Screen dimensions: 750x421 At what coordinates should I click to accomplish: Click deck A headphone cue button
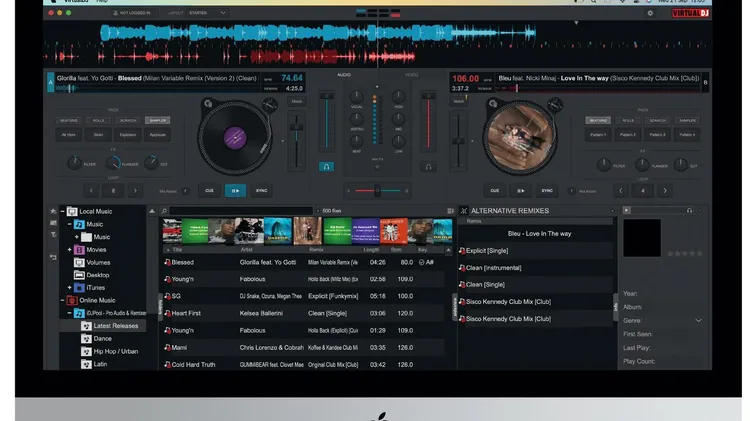tap(326, 166)
